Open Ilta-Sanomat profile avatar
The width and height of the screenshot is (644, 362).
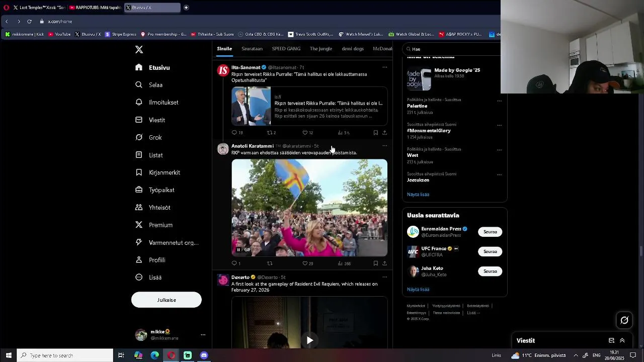[x=223, y=70]
